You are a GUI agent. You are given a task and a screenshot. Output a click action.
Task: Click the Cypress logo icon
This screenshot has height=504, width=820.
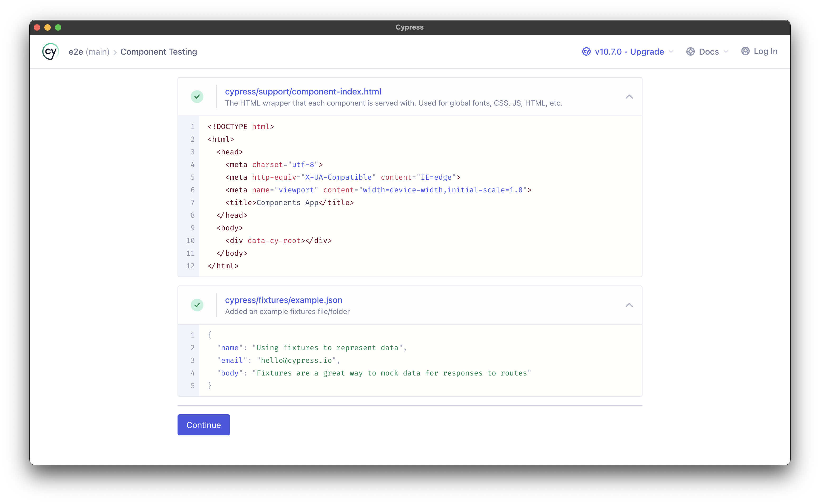(x=50, y=52)
